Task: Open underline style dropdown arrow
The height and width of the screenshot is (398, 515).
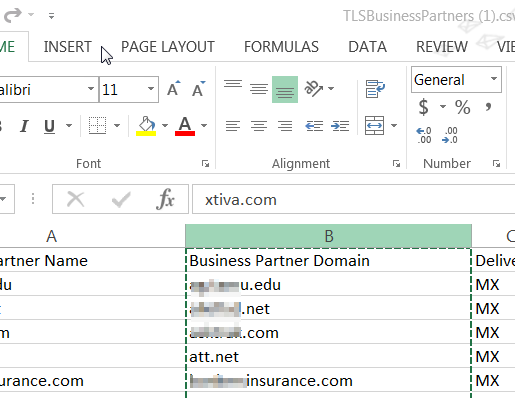Action: (69, 126)
